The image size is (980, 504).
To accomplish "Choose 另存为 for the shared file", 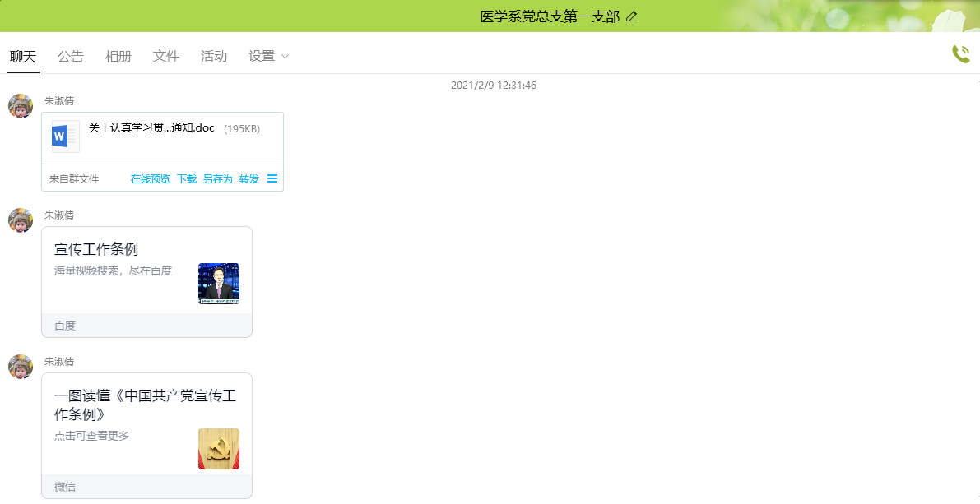I will click(217, 178).
